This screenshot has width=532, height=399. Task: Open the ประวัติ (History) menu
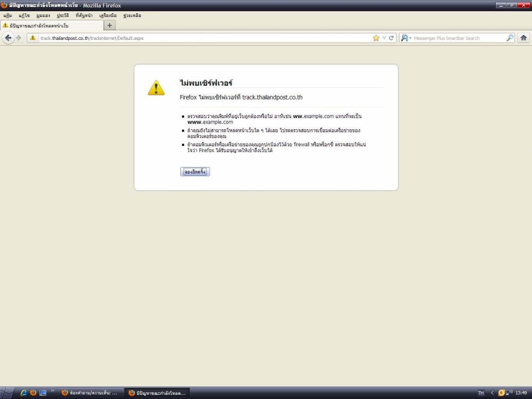pyautogui.click(x=63, y=15)
